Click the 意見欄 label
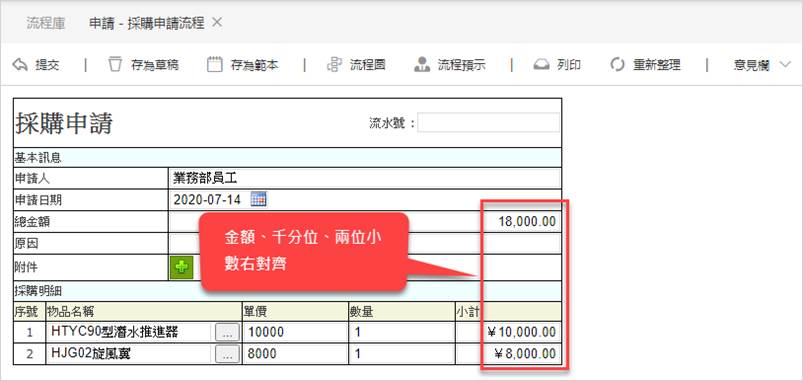 pyautogui.click(x=752, y=65)
